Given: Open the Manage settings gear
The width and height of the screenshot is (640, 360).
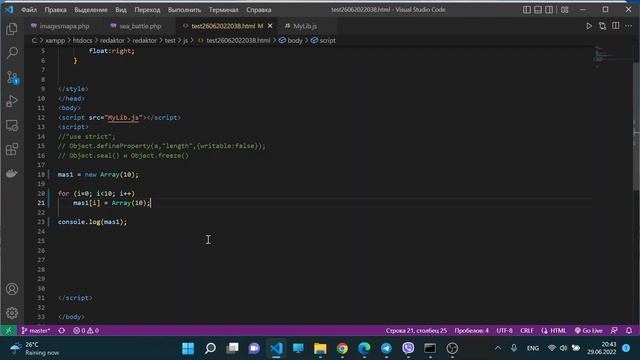Looking at the screenshot, I should [12, 313].
